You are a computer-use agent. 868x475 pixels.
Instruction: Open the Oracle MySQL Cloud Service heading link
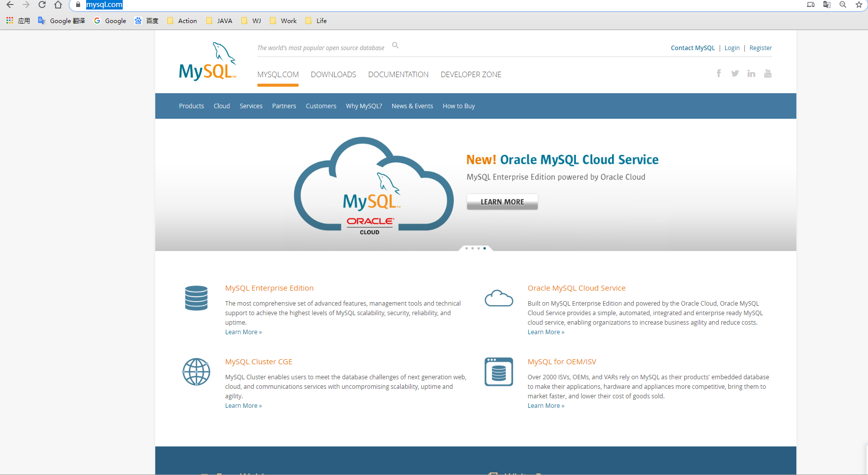point(576,288)
